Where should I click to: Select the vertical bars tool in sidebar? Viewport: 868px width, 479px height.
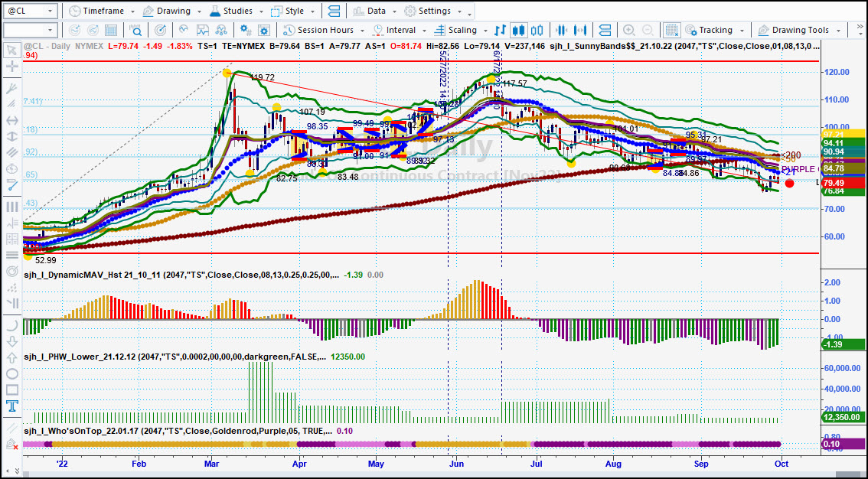[x=11, y=207]
